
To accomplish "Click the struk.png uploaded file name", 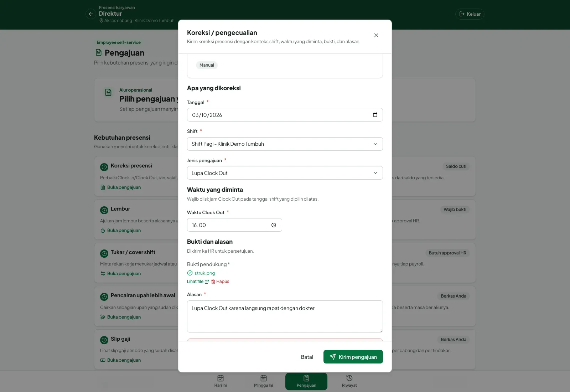I will pyautogui.click(x=205, y=273).
